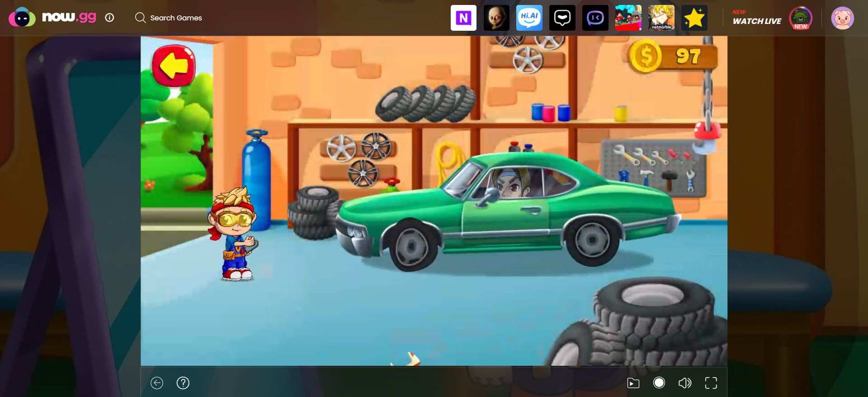Start screen recording with the circle button
868x397 pixels.
coord(659,383)
